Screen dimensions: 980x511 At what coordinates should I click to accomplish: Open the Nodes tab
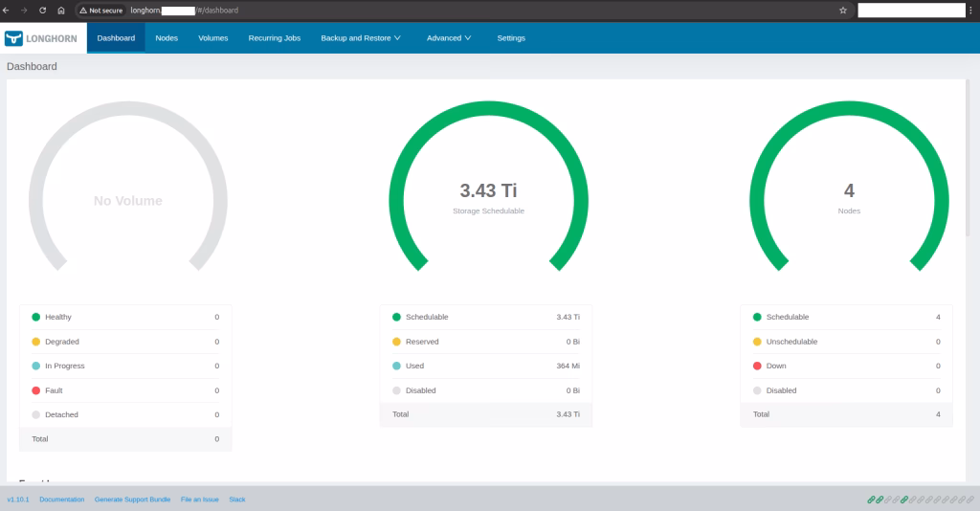click(167, 38)
